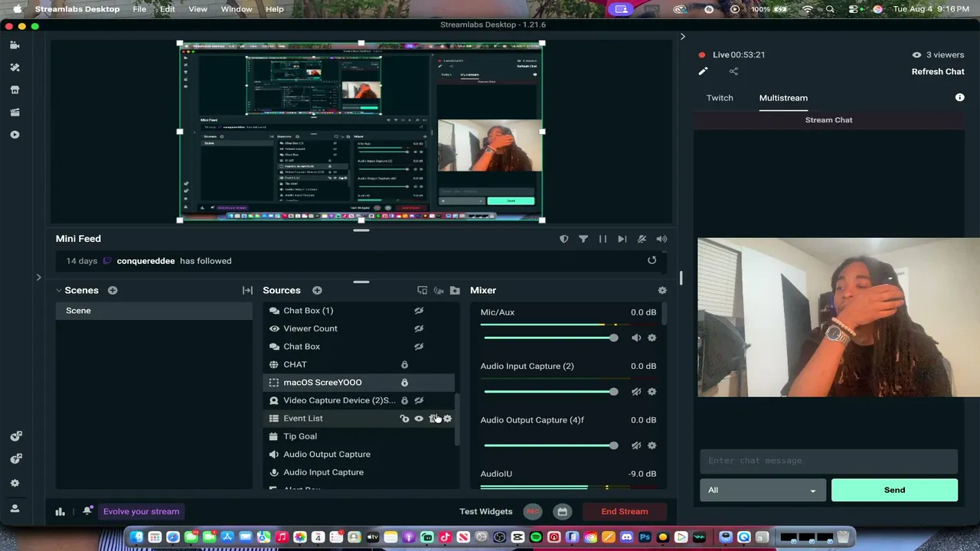980x551 pixels.
Task: Open Mixer advanced settings gear
Action: pos(662,290)
